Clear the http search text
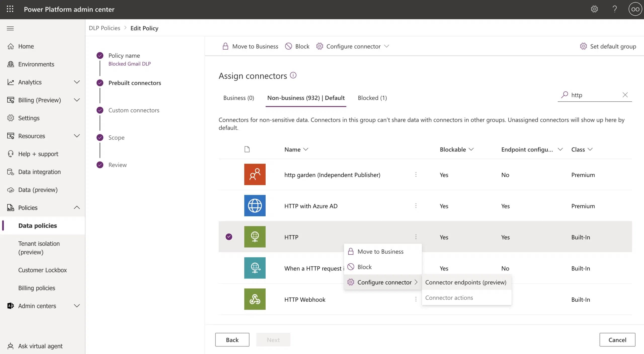The width and height of the screenshot is (644, 354). pos(625,95)
